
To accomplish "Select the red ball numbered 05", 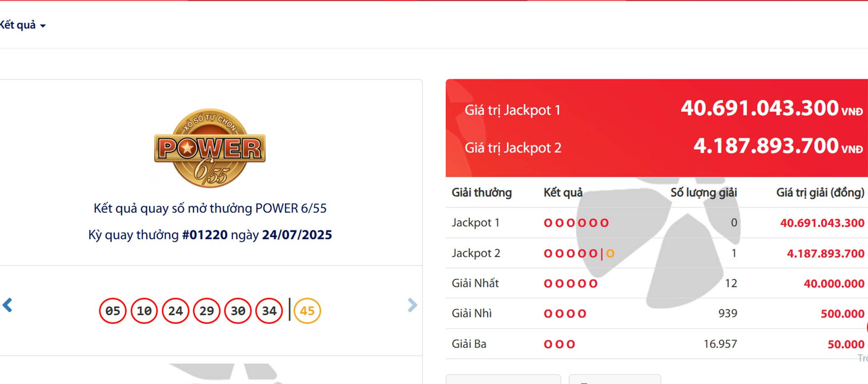I will point(113,311).
